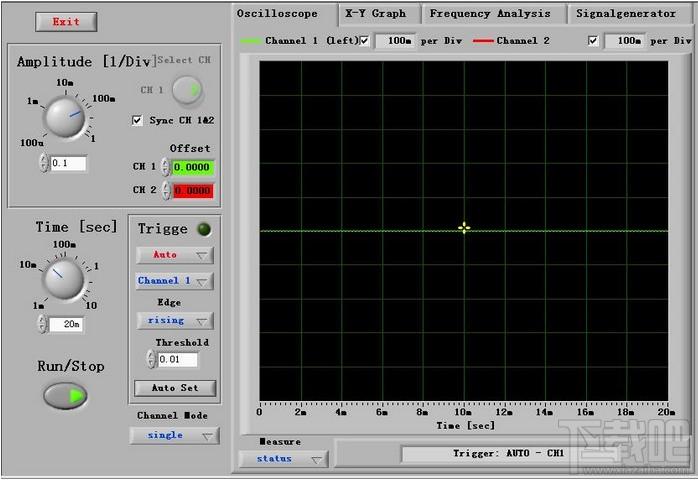Click the CH 2 offset stepper
This screenshot has width=698, height=480.
[166, 191]
